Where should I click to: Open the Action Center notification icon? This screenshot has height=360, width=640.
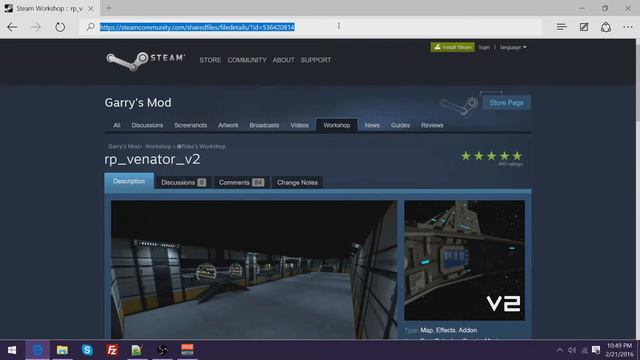[x=596, y=350]
